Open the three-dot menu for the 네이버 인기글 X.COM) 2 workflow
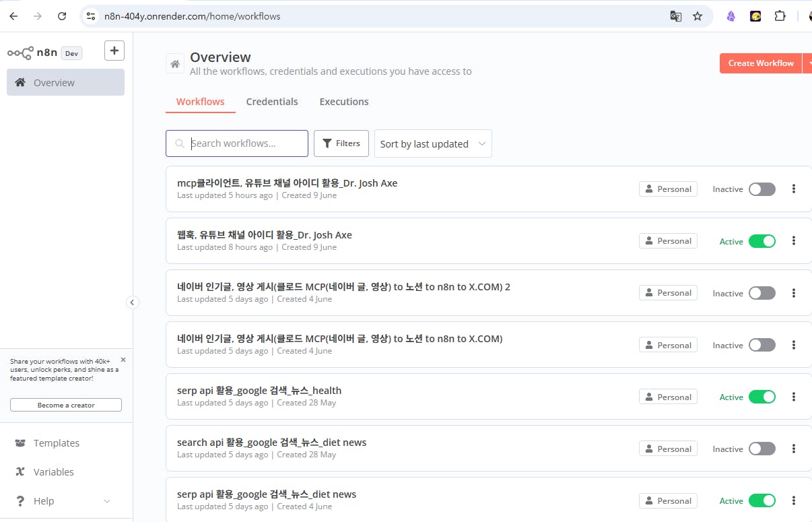This screenshot has height=522, width=812. (794, 293)
